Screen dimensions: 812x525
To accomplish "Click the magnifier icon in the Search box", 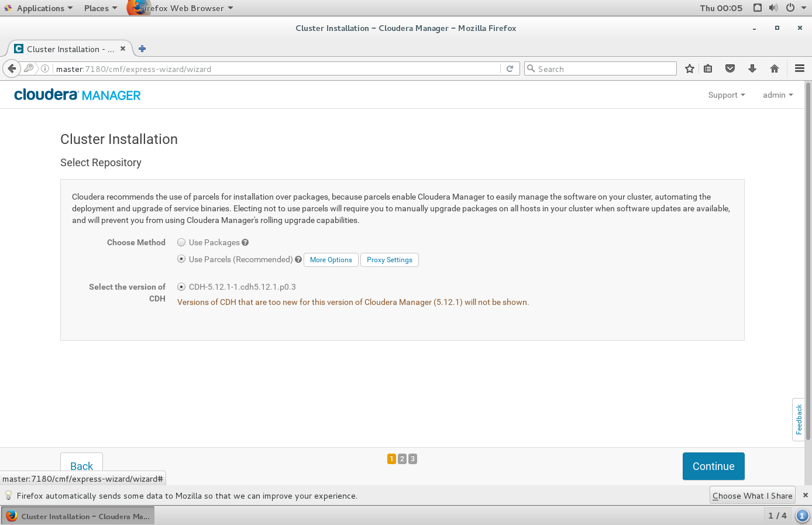I will pyautogui.click(x=531, y=68).
